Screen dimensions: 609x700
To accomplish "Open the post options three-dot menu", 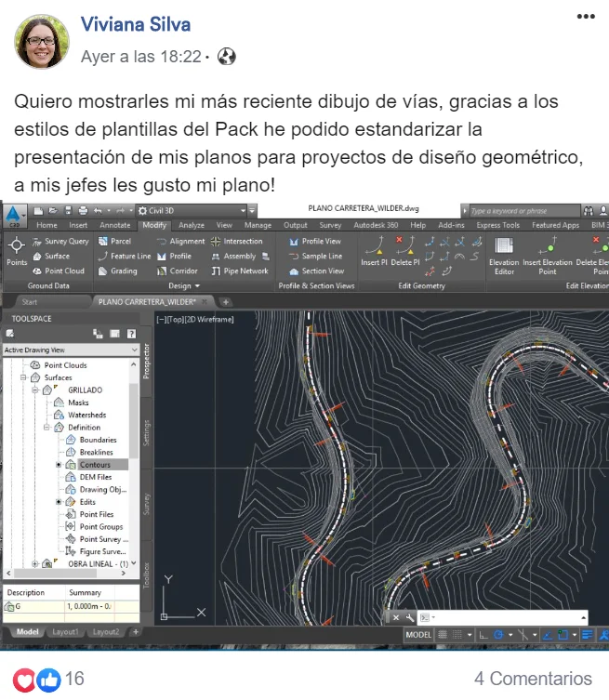I will 586,17.
